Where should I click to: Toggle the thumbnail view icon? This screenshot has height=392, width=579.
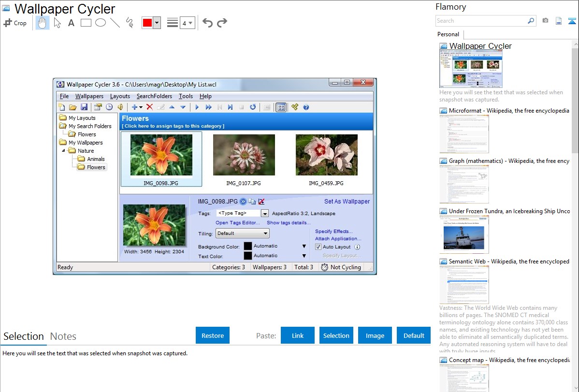[281, 107]
